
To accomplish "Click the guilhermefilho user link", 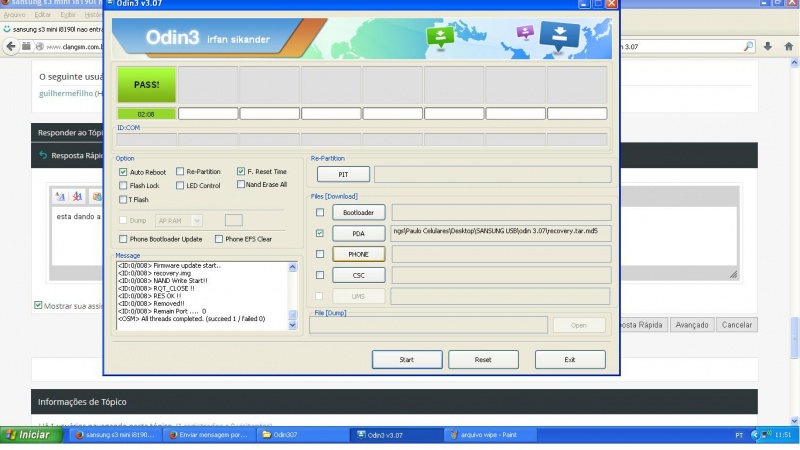I will click(66, 93).
